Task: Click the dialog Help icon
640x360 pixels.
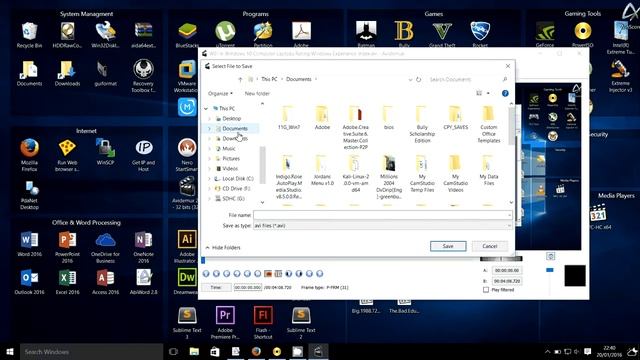Action: pos(505,93)
